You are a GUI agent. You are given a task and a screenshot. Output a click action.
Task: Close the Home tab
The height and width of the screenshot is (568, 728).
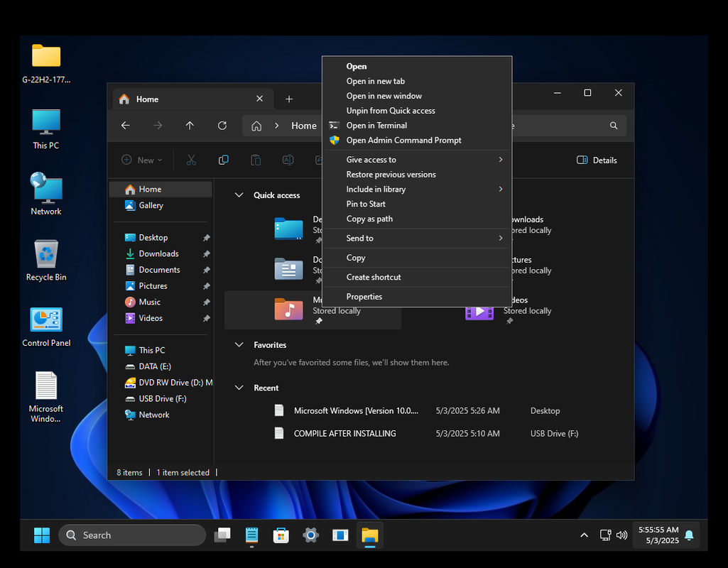pos(259,99)
